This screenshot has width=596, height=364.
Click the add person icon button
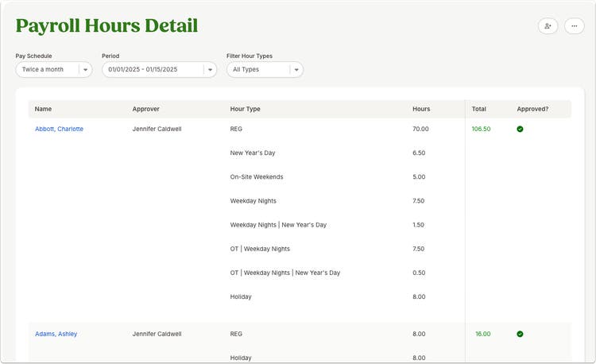(x=548, y=26)
